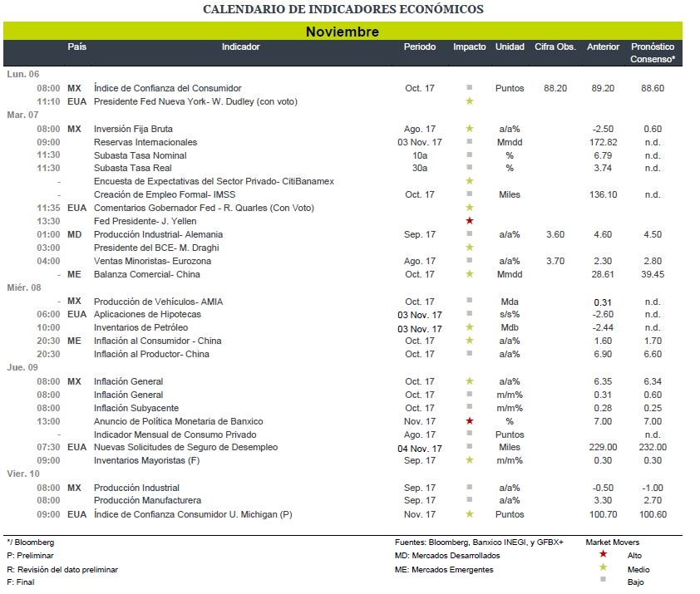Select the Lun. 06 date heading
The width and height of the screenshot is (700, 594).
coord(23,75)
